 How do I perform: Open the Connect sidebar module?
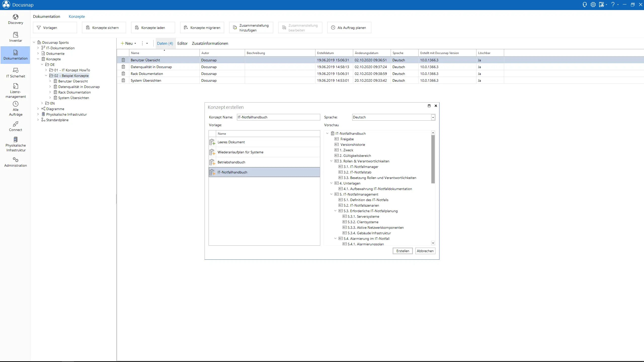click(16, 126)
